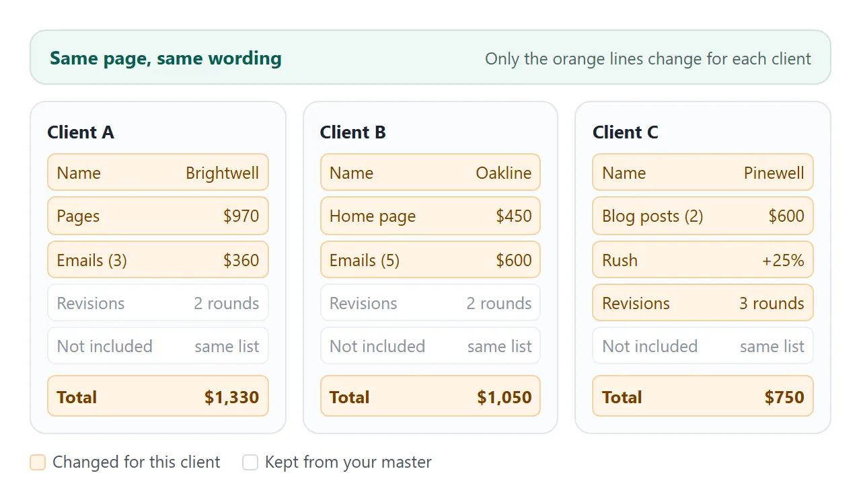
Task: Click the Emails (3) $360 row
Action: pyautogui.click(x=158, y=260)
